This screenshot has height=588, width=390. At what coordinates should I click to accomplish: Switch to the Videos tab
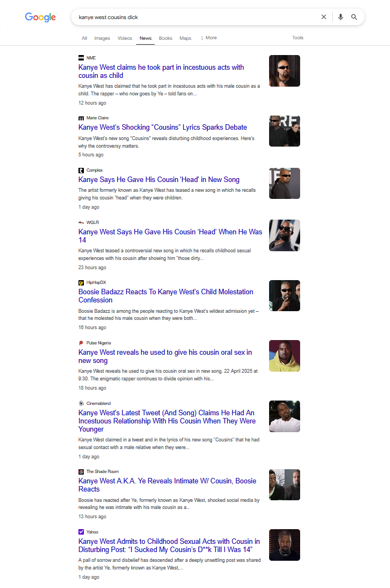[125, 38]
